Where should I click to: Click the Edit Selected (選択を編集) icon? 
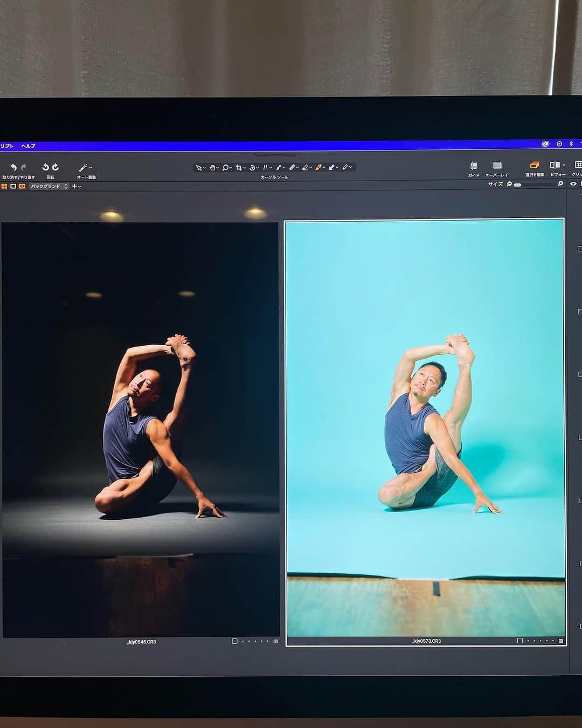[x=535, y=165]
